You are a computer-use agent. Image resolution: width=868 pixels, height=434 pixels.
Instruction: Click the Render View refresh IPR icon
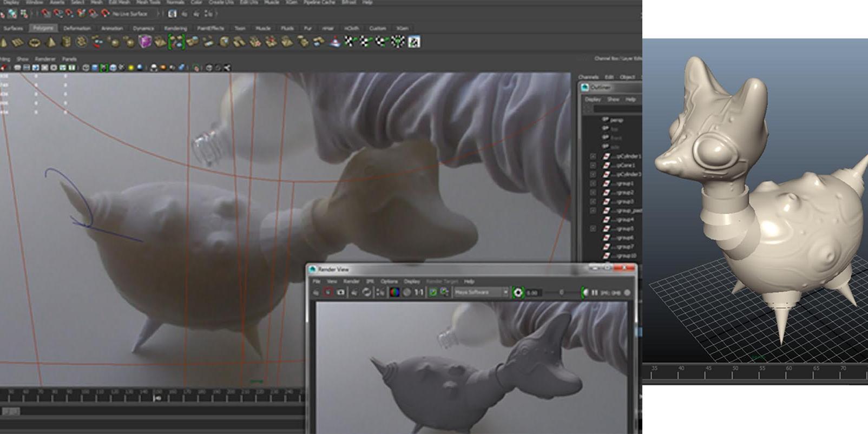click(366, 292)
